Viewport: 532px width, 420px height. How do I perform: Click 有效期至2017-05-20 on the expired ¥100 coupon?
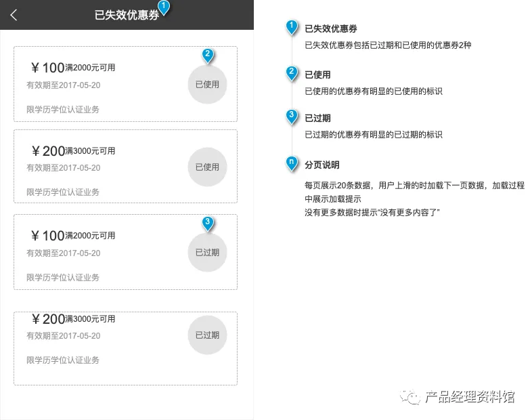pyautogui.click(x=64, y=253)
